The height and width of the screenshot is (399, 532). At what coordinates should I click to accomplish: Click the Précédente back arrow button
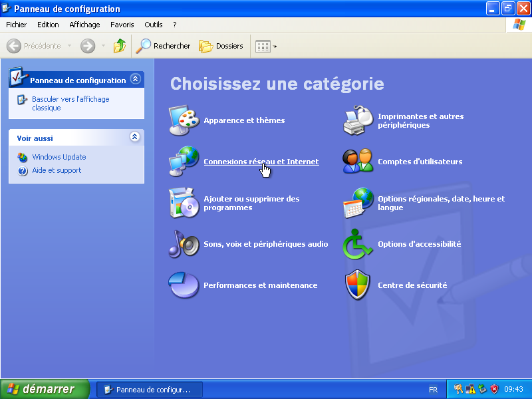coord(34,46)
